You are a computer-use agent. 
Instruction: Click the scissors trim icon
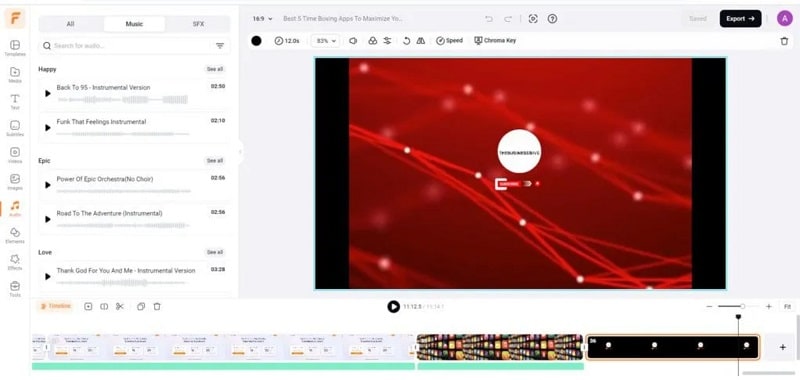[120, 307]
